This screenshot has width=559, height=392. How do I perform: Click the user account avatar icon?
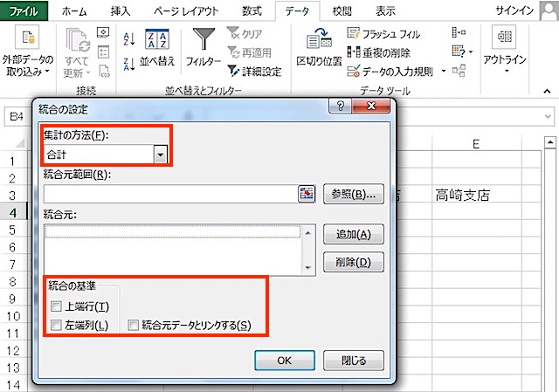(549, 10)
